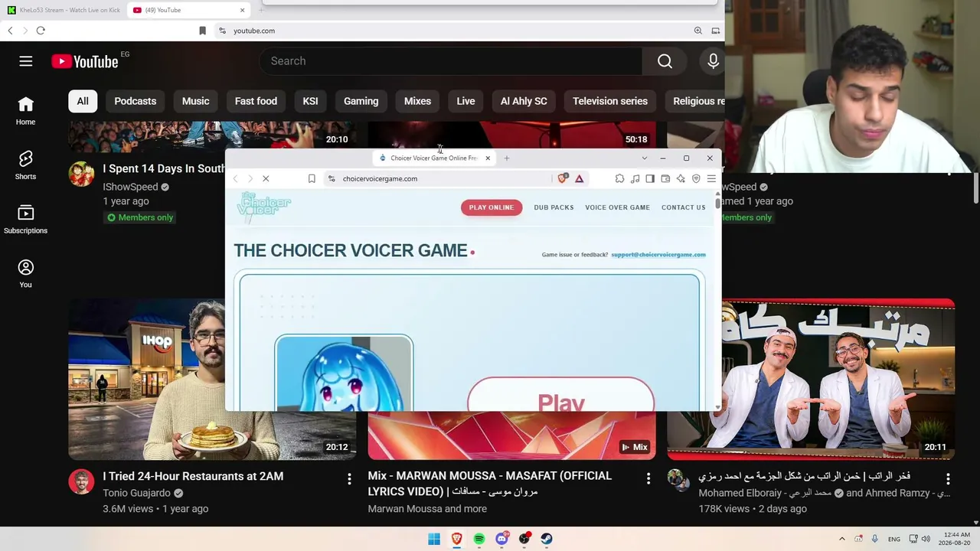Open Shorts in the YouTube sidebar
The height and width of the screenshot is (551, 980).
coord(25,165)
